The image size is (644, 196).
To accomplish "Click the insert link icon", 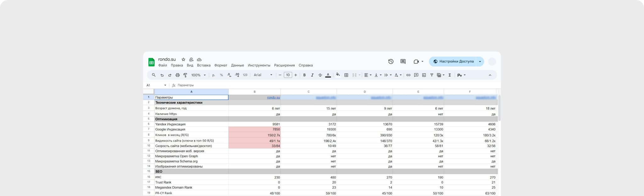I will pyautogui.click(x=408, y=75).
